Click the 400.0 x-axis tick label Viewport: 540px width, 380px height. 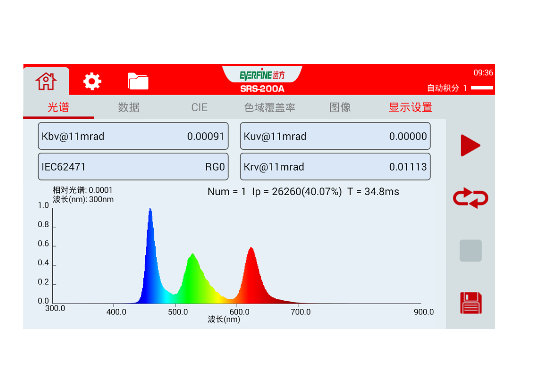[x=116, y=312]
